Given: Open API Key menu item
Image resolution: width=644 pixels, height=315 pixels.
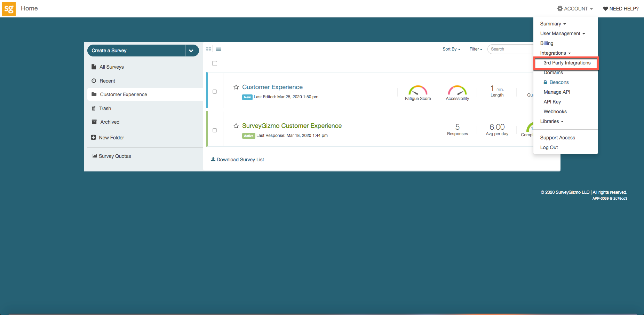Looking at the screenshot, I should point(552,102).
